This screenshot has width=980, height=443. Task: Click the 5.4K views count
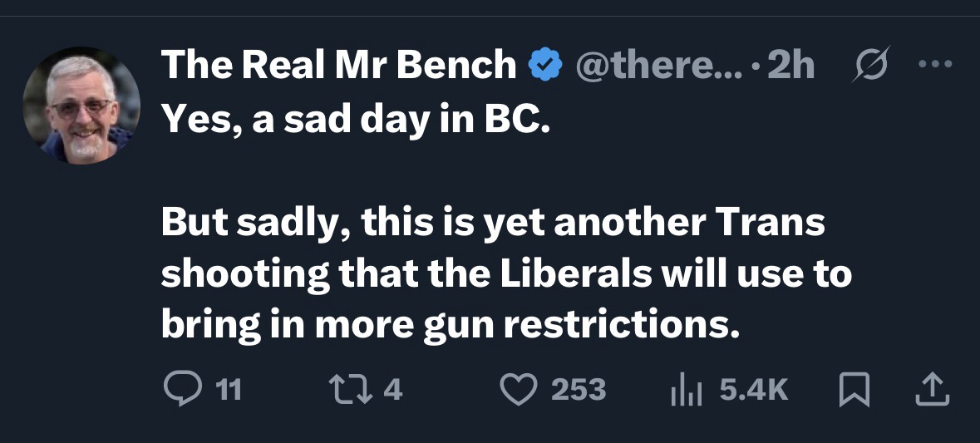pos(754,389)
